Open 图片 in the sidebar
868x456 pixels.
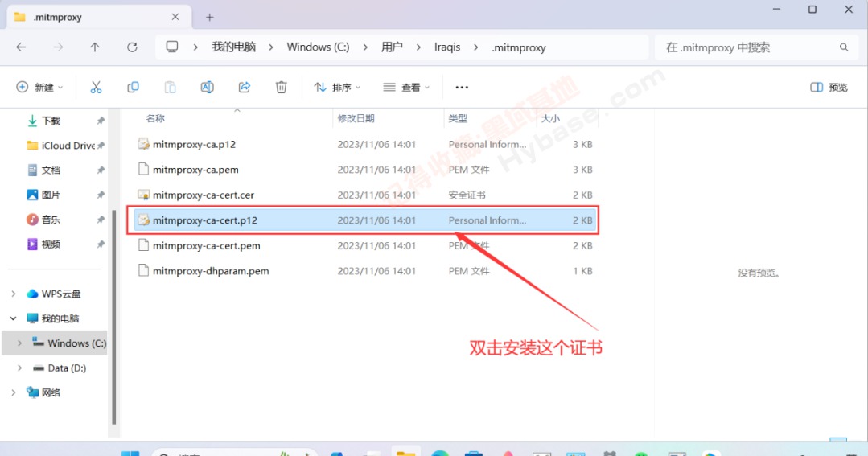click(x=51, y=195)
